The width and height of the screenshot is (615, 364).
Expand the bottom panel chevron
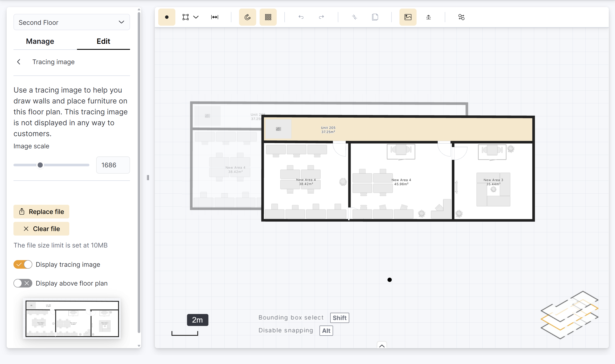pyautogui.click(x=382, y=345)
